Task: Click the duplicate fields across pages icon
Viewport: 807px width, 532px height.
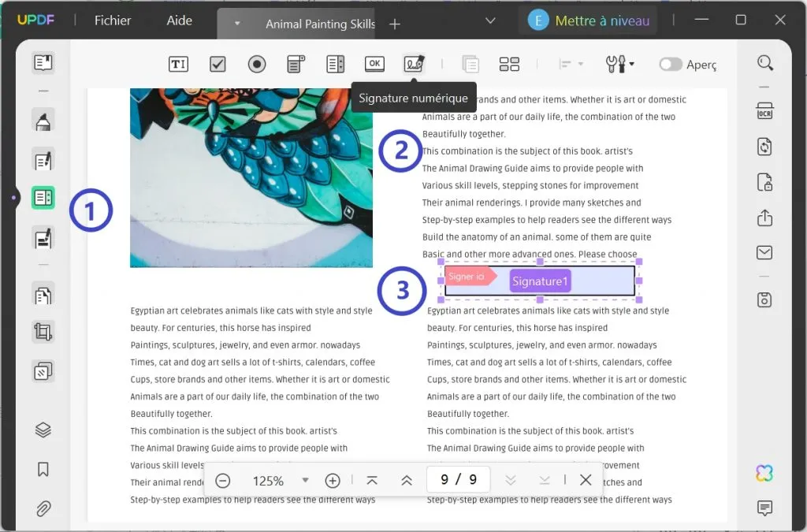Action: (470, 65)
